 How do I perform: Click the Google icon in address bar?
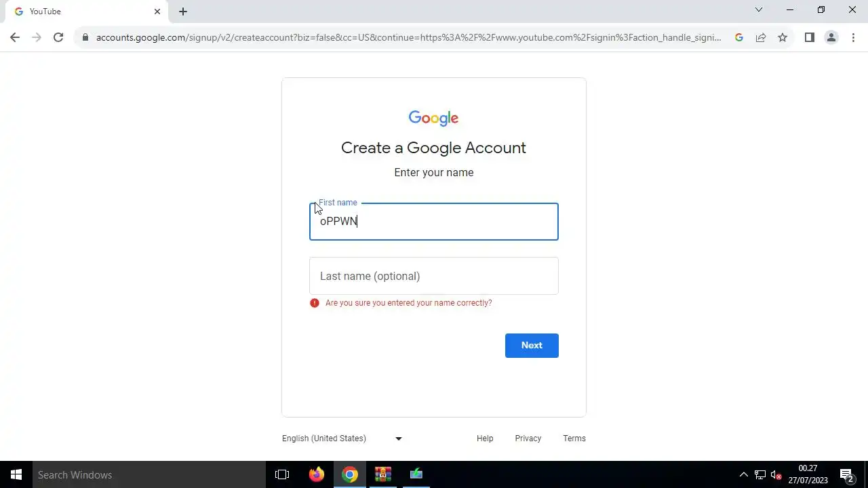(739, 38)
